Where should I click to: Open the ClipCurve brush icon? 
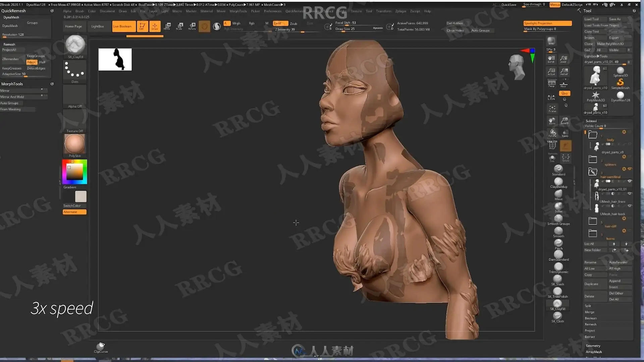point(101,347)
